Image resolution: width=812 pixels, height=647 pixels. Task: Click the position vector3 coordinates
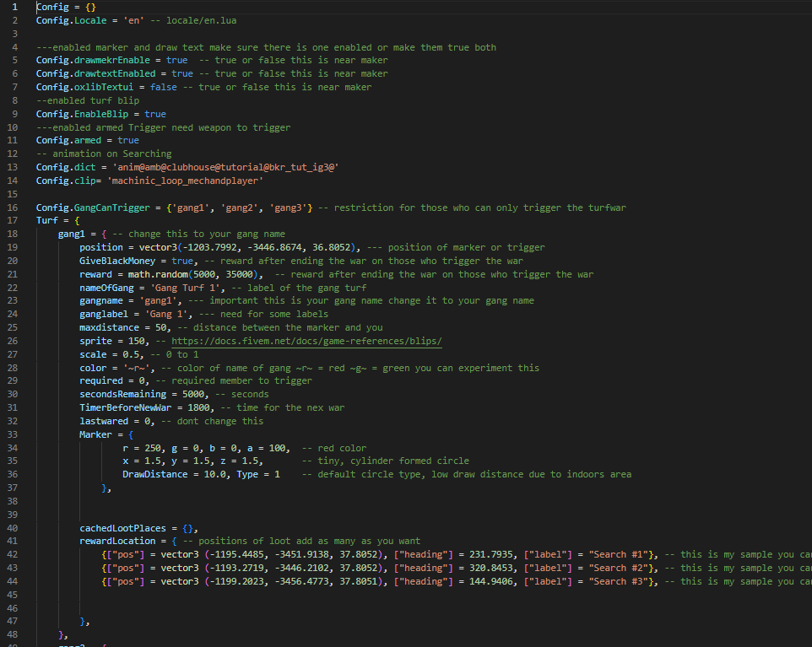click(x=247, y=247)
